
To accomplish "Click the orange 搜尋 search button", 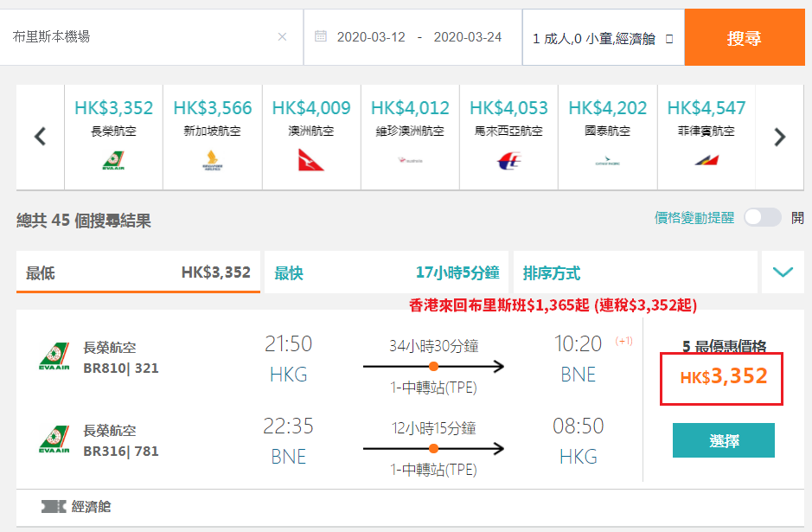I will 745,38.
